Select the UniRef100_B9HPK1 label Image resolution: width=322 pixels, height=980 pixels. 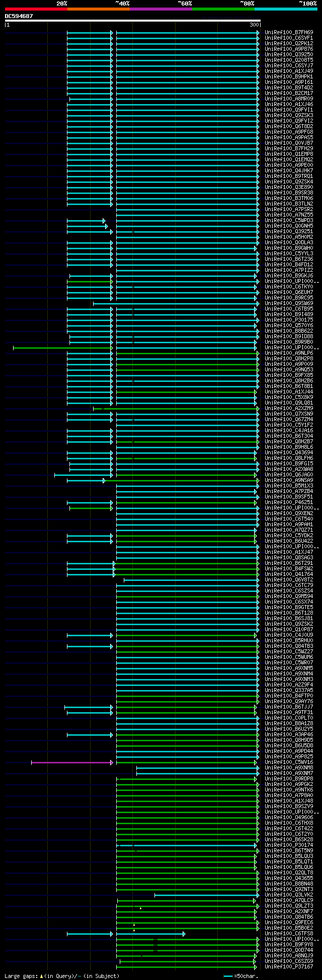(x=289, y=76)
